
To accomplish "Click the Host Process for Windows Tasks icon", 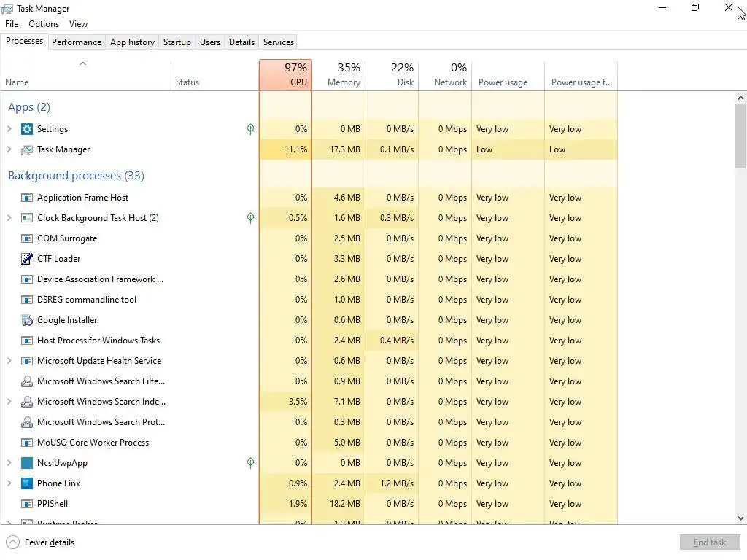I will (x=27, y=341).
